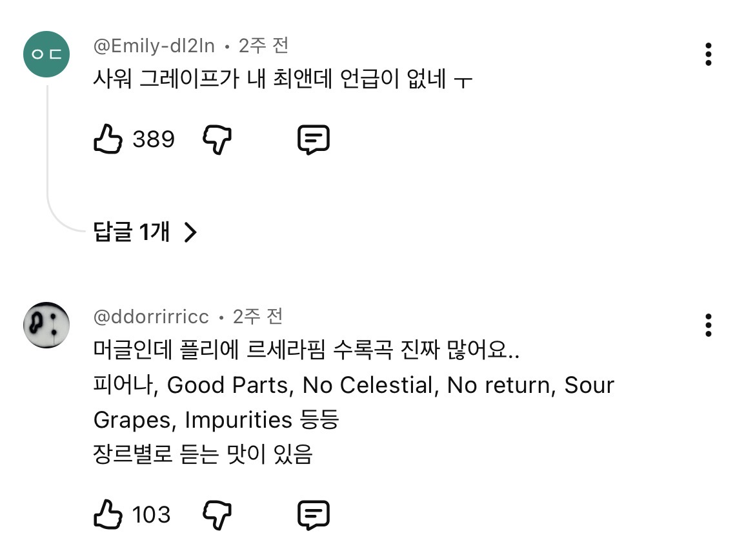
Task: Open more options for @Emily-dl2ln comment
Action: click(x=709, y=55)
